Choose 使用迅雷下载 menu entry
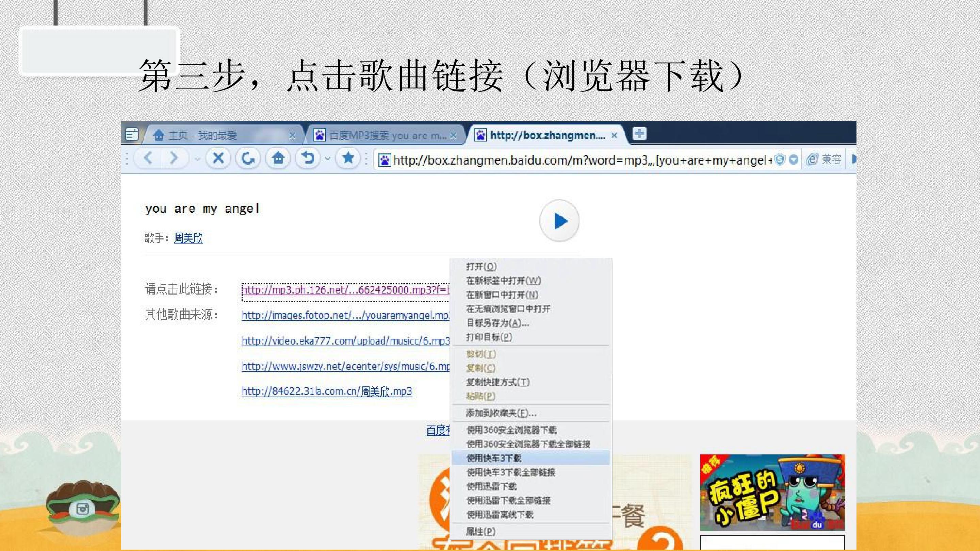Viewport: 980px width, 551px height. (531, 486)
